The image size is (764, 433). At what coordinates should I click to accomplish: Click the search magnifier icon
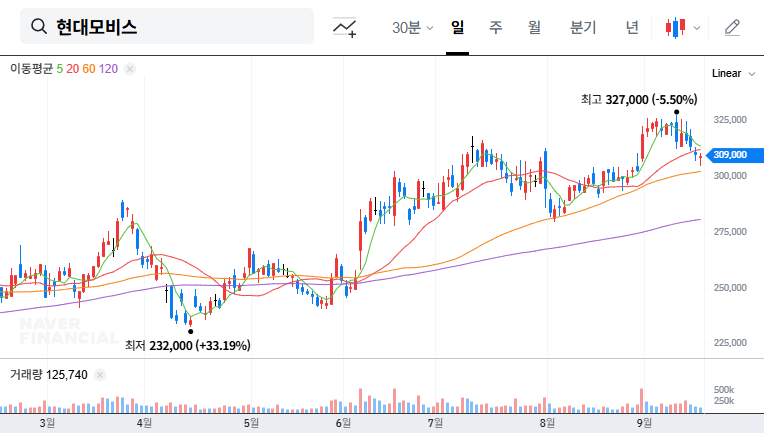[39, 26]
